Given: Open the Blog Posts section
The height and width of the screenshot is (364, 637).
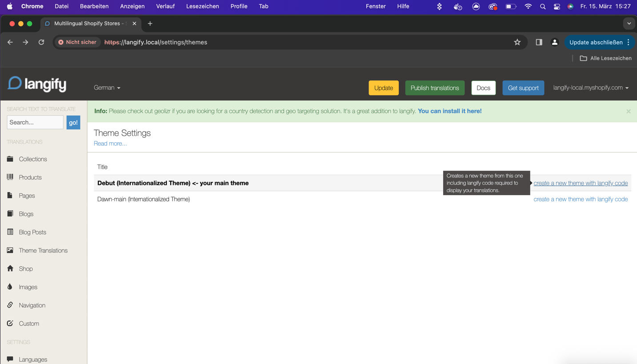Looking at the screenshot, I should pos(32,232).
